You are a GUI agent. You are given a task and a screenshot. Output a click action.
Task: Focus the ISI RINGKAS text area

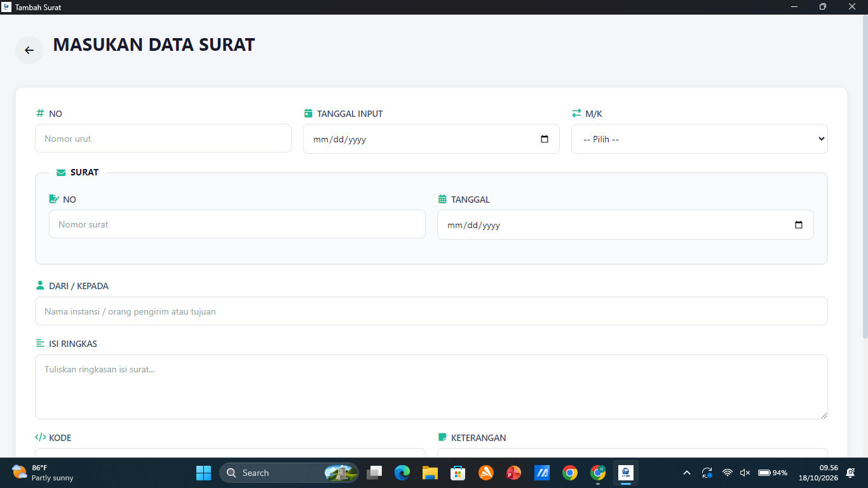coord(431,386)
